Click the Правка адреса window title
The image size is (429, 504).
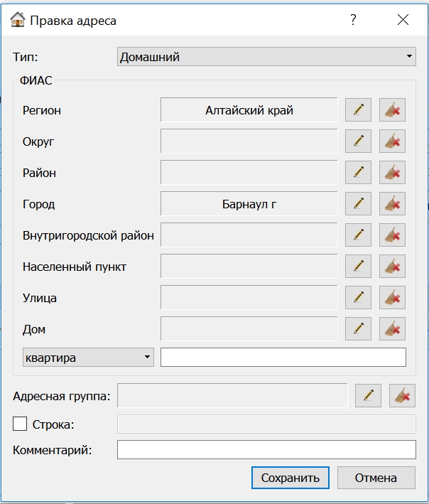(73, 21)
